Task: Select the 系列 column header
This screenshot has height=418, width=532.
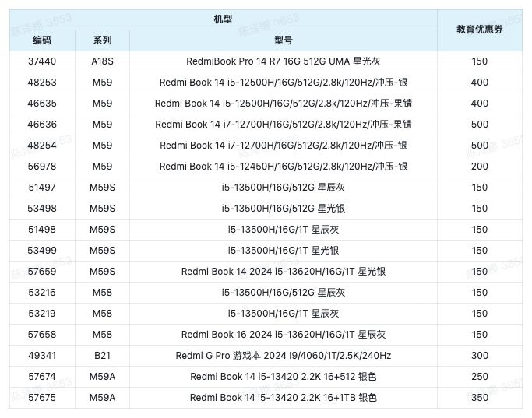Action: coord(102,40)
